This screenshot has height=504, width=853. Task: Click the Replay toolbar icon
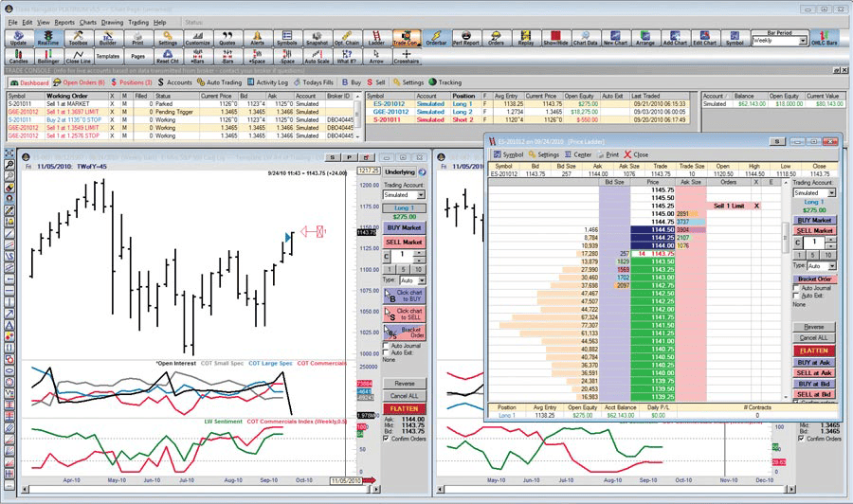(x=525, y=38)
